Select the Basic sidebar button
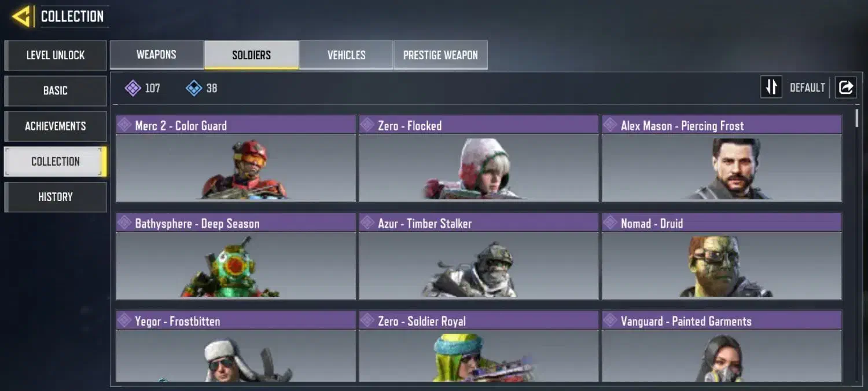Image resolution: width=868 pixels, height=391 pixels. 56,90
